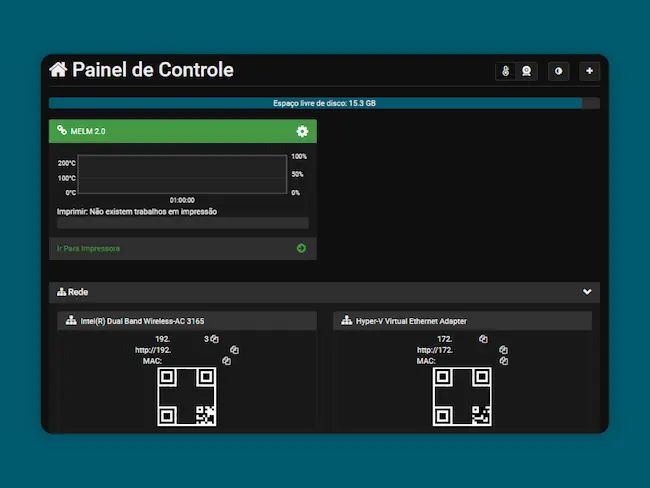
Task: Copy the 192. IP address
Action: [x=214, y=339]
